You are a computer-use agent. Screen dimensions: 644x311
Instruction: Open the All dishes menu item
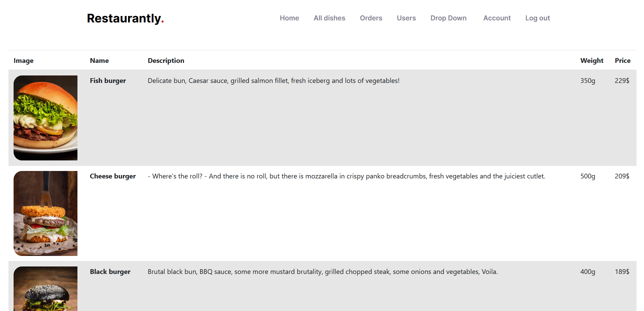(329, 18)
